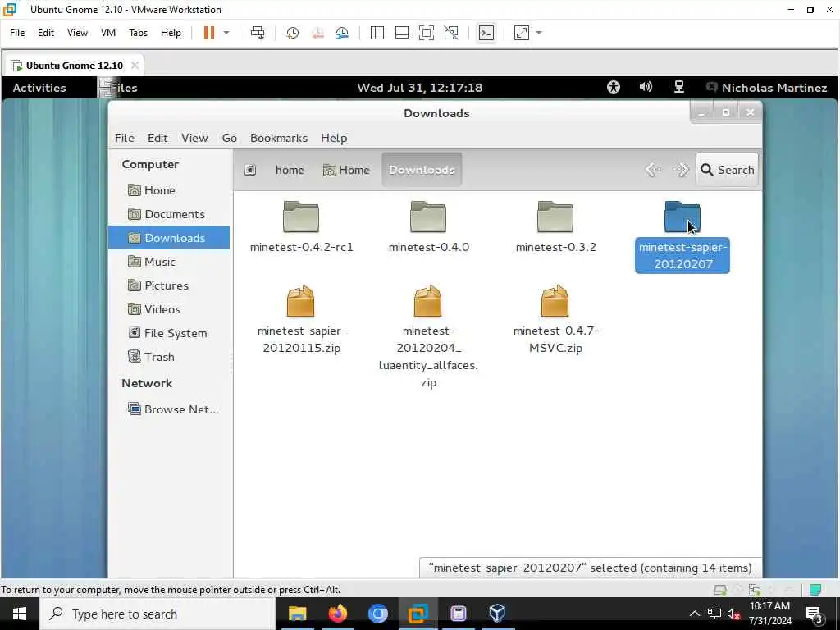Open Firefox from the Windows taskbar
This screenshot has width=840, height=630.
coord(337,614)
